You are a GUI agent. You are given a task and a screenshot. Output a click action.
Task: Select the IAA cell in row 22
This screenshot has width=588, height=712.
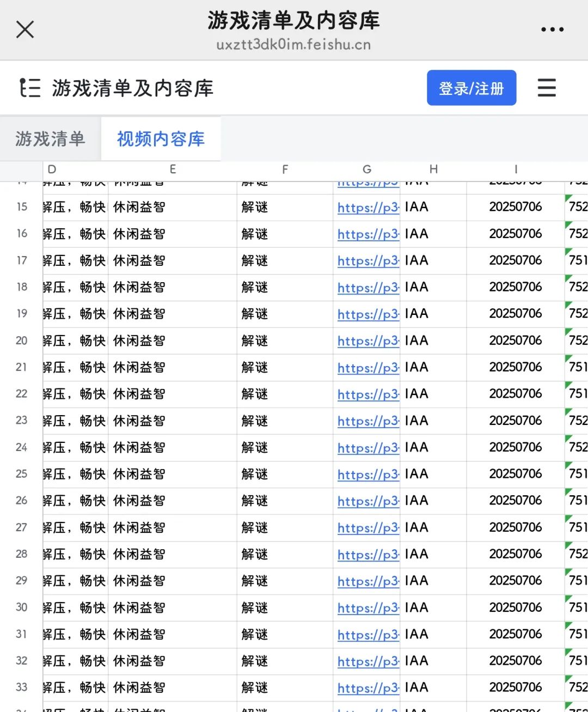tap(433, 394)
